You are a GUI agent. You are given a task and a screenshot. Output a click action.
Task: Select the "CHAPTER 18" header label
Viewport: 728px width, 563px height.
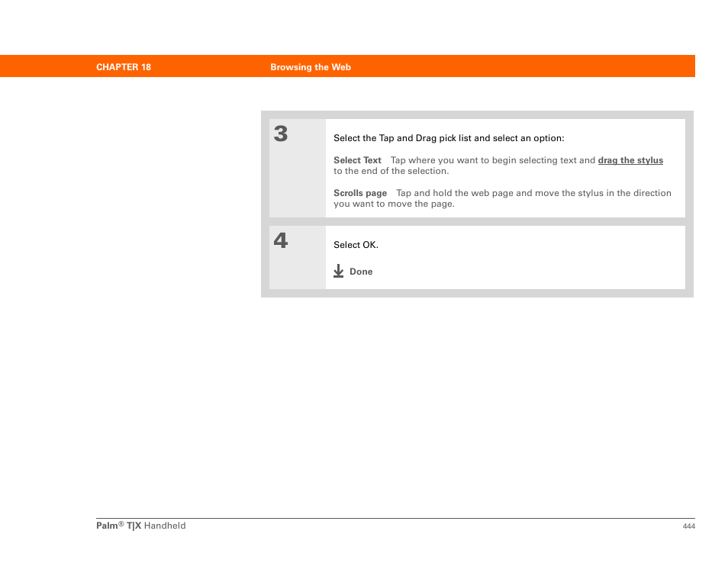pyautogui.click(x=124, y=67)
